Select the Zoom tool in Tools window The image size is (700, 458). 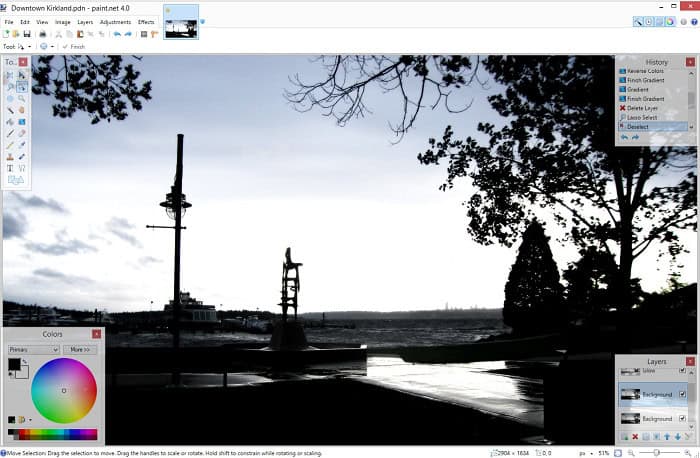[21, 99]
